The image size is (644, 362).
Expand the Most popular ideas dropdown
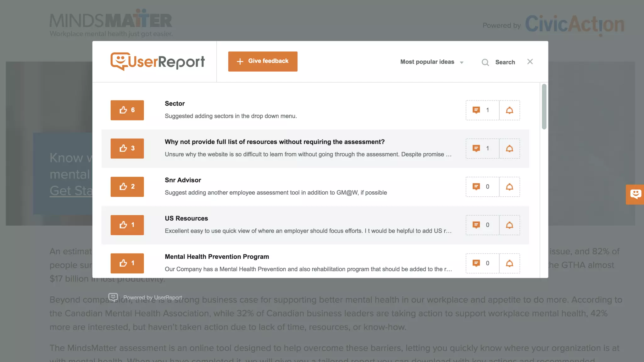pos(427,62)
